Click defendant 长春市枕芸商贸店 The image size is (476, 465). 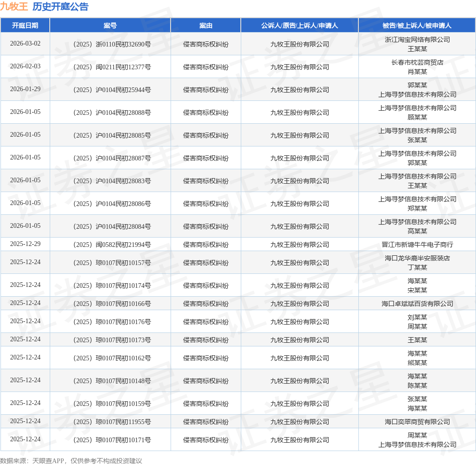pos(417,62)
